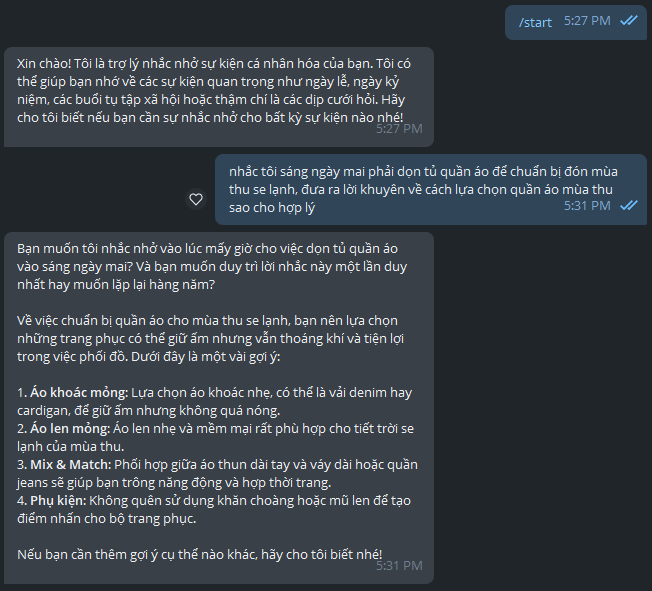Click the 'Về việc chuẩn bị quần áo' paragraph
This screenshot has width=652, height=591.
[x=210, y=339]
